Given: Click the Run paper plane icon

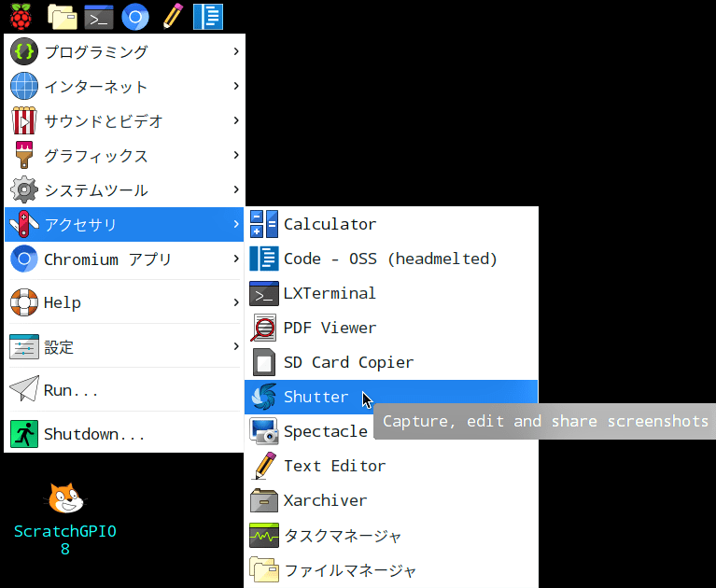Looking at the screenshot, I should [24, 389].
